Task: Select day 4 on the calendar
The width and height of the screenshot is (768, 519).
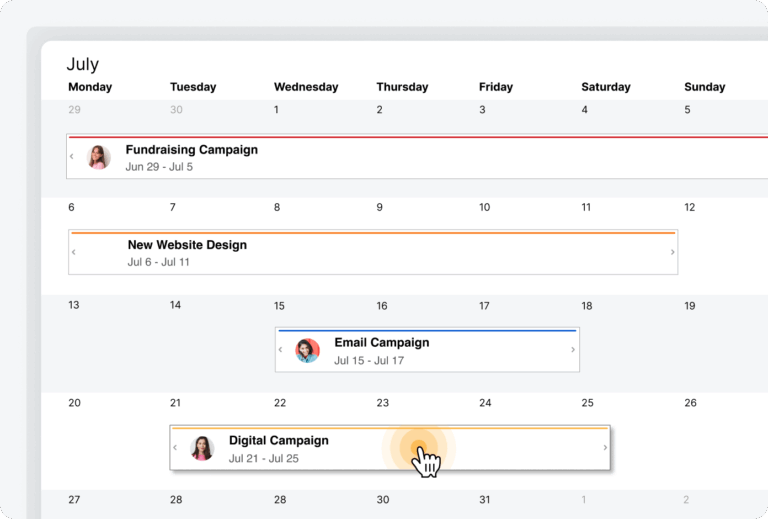Action: click(x=585, y=110)
